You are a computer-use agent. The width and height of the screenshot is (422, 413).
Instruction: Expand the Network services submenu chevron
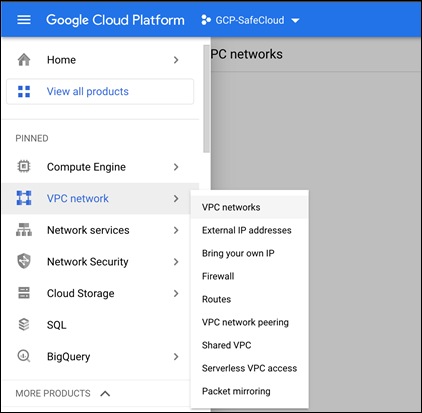[176, 230]
